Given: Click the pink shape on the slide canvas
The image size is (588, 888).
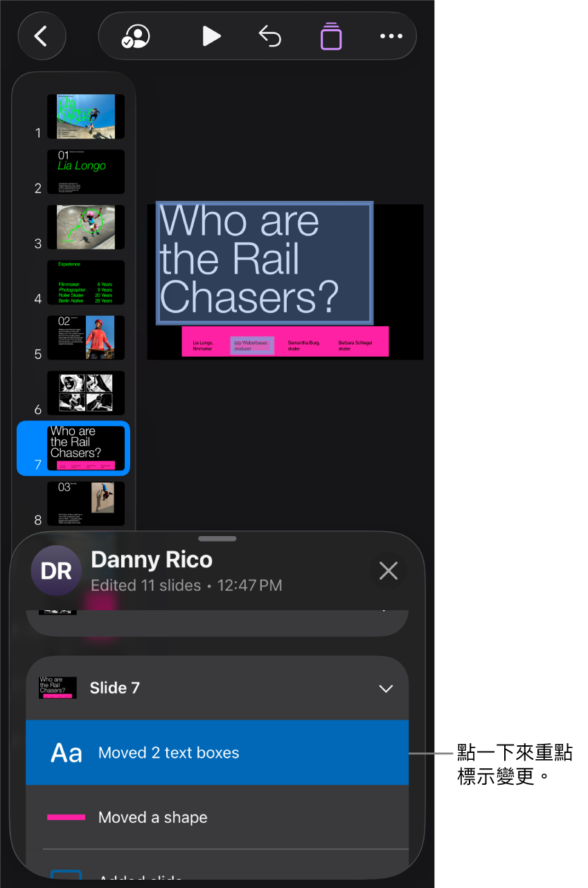Looking at the screenshot, I should click(285, 341).
